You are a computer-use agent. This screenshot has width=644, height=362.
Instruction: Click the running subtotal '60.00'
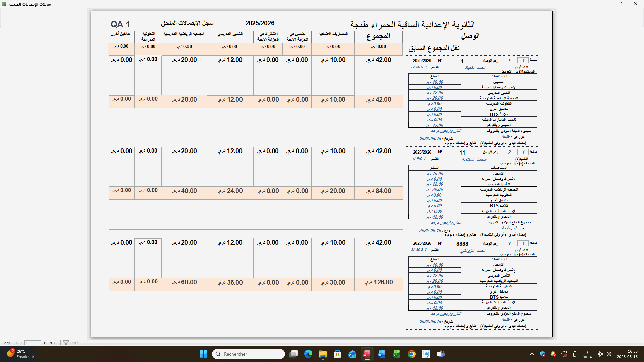(x=184, y=282)
